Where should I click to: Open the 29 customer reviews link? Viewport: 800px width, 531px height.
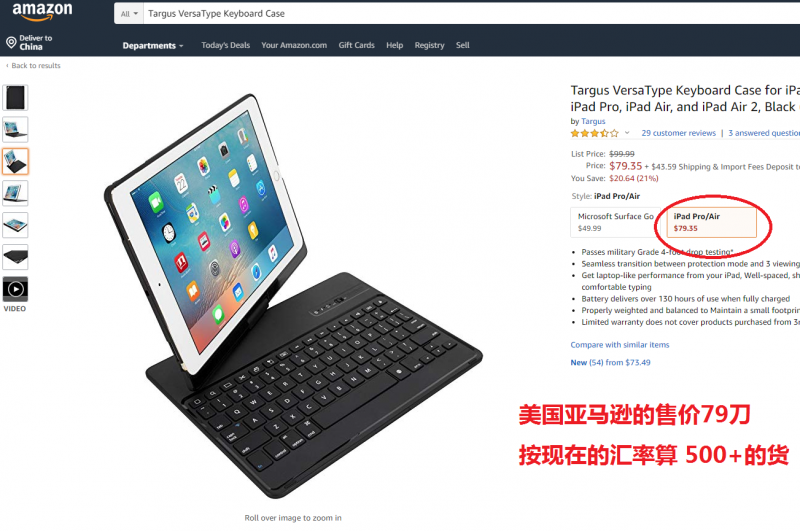(x=679, y=133)
